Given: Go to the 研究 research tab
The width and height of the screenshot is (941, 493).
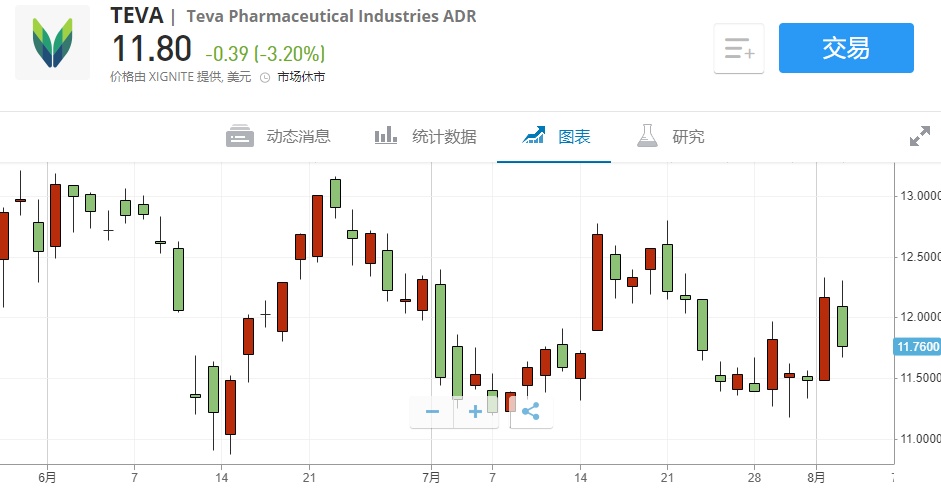Looking at the screenshot, I should 671,137.
